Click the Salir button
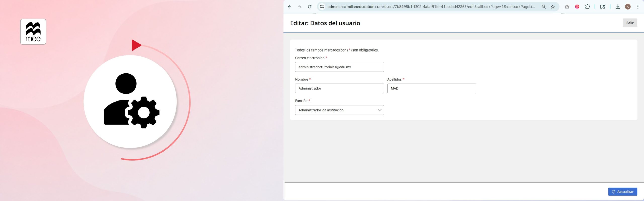 pos(630,23)
